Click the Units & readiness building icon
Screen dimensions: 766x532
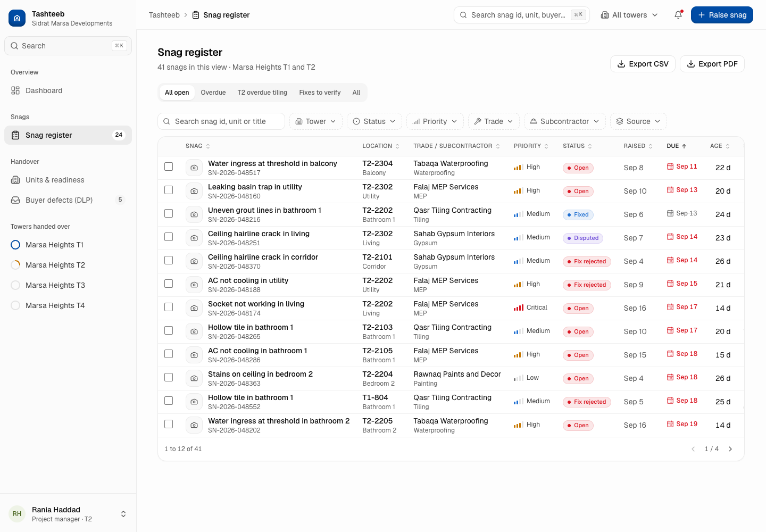(15, 180)
